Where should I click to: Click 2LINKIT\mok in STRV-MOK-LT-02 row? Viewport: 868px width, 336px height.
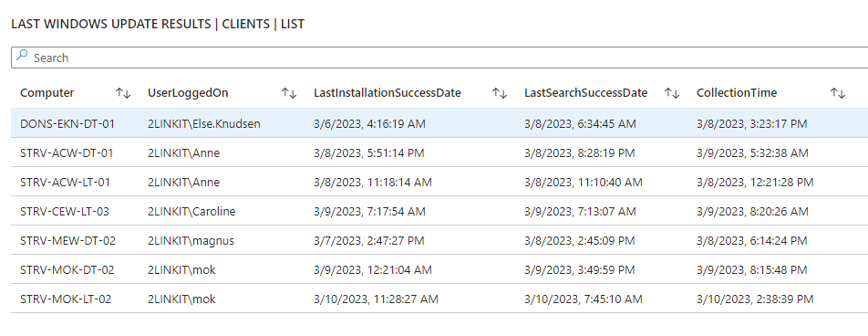pyautogui.click(x=181, y=300)
